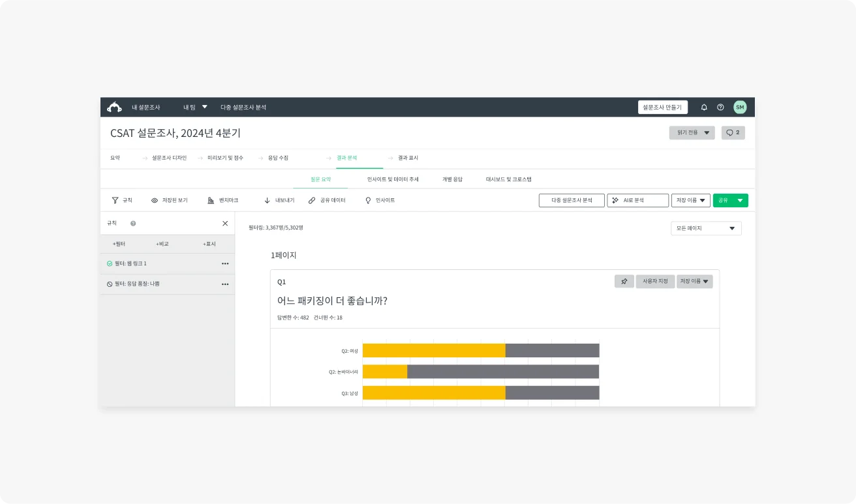856x504 pixels.
Task: Open the help question mark icon
Action: 720,107
